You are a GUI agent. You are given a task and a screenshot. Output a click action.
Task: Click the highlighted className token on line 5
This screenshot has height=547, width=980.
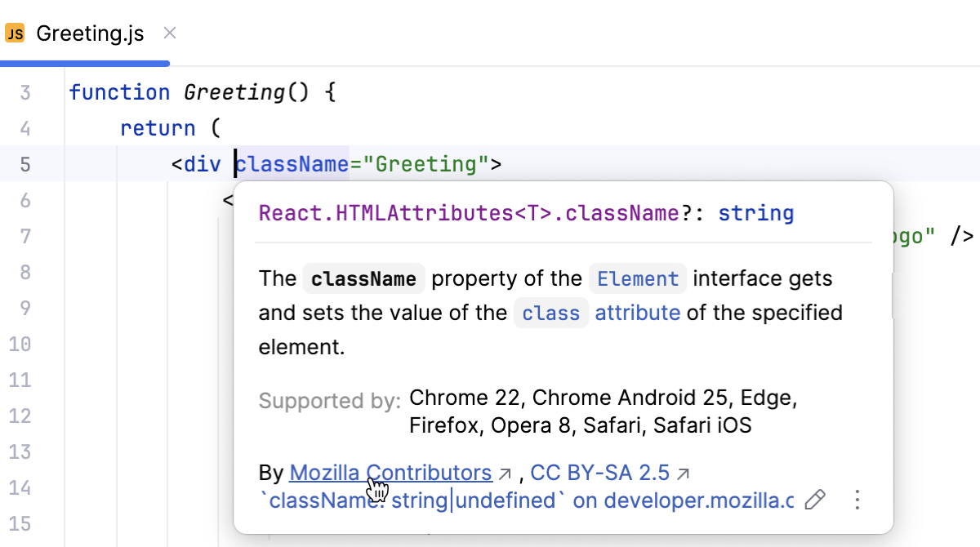point(292,163)
